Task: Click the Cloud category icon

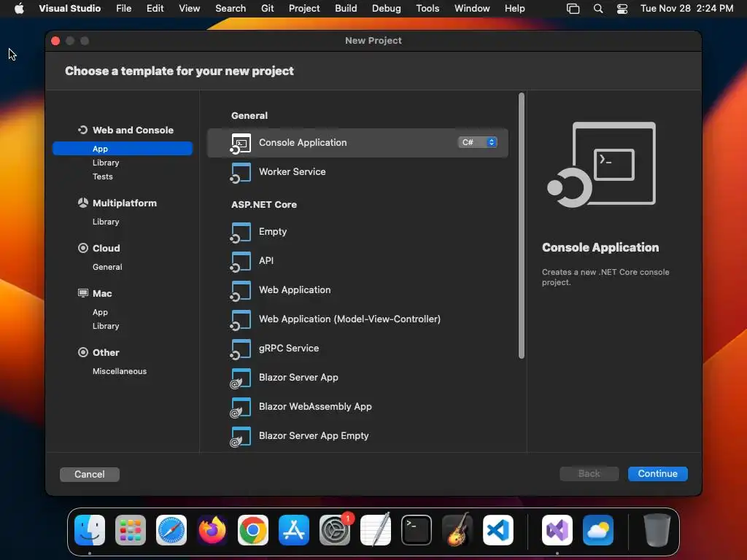Action: point(83,248)
